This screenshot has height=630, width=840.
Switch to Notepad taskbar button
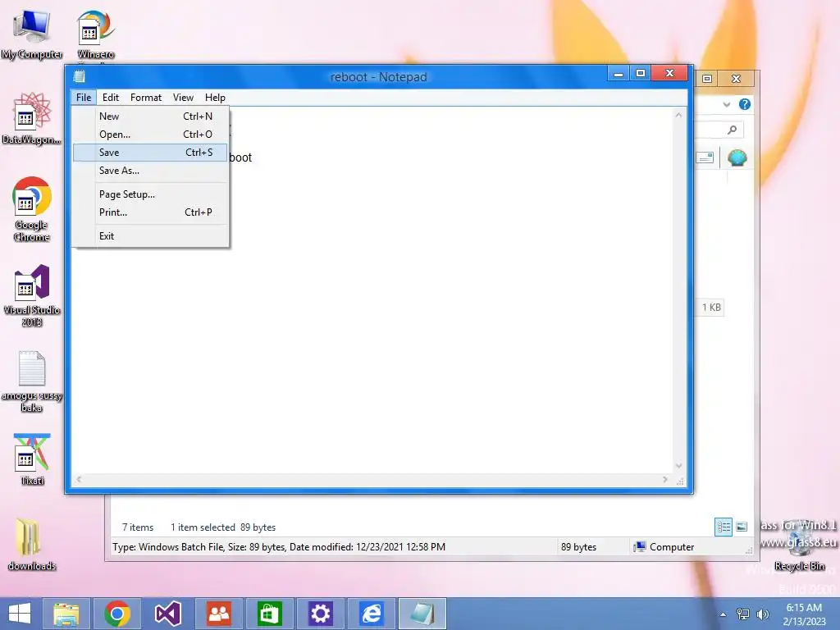pos(422,614)
